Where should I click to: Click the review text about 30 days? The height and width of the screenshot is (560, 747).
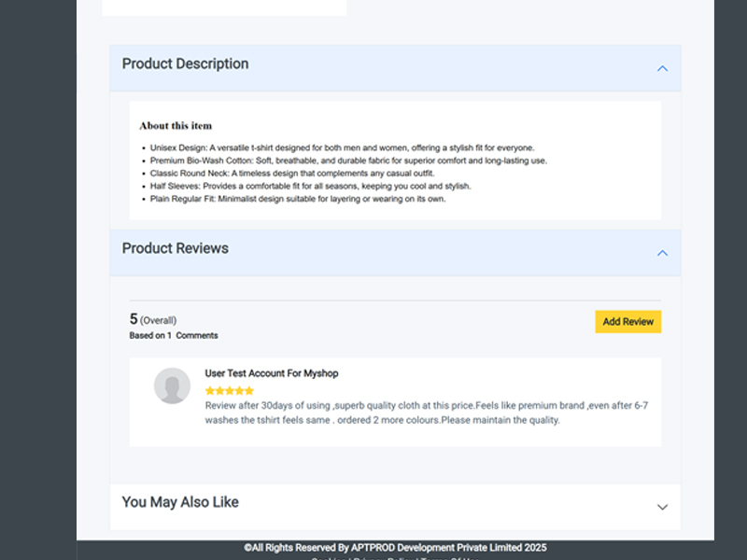[x=425, y=413]
